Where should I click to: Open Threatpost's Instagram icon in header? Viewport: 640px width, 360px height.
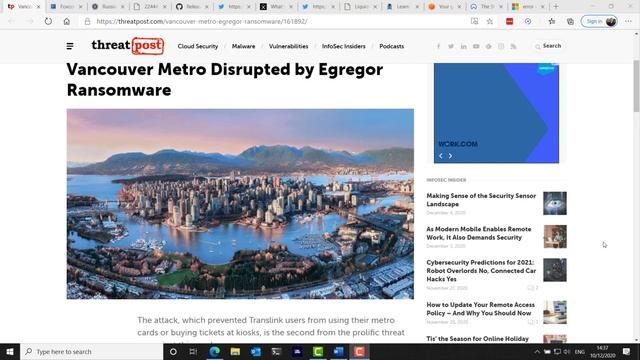(501, 47)
